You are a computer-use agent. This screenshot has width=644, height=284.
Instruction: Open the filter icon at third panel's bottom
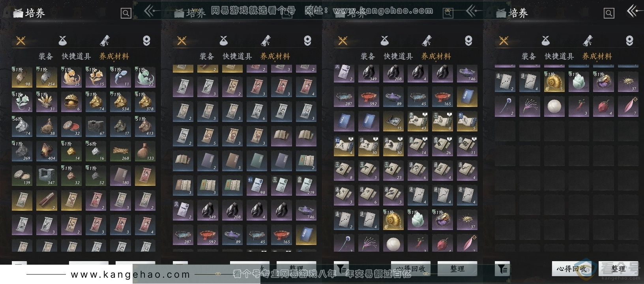pos(341,269)
